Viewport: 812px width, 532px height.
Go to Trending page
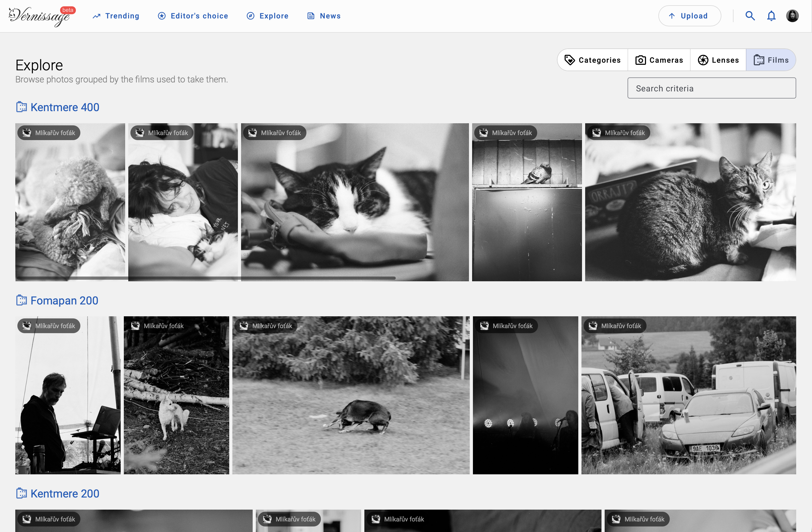tap(116, 16)
